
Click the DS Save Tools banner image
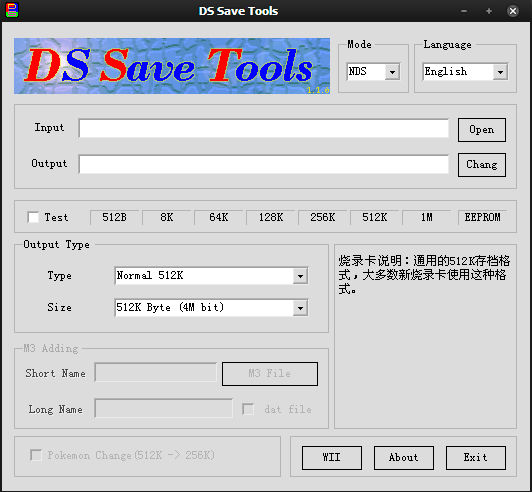point(172,66)
